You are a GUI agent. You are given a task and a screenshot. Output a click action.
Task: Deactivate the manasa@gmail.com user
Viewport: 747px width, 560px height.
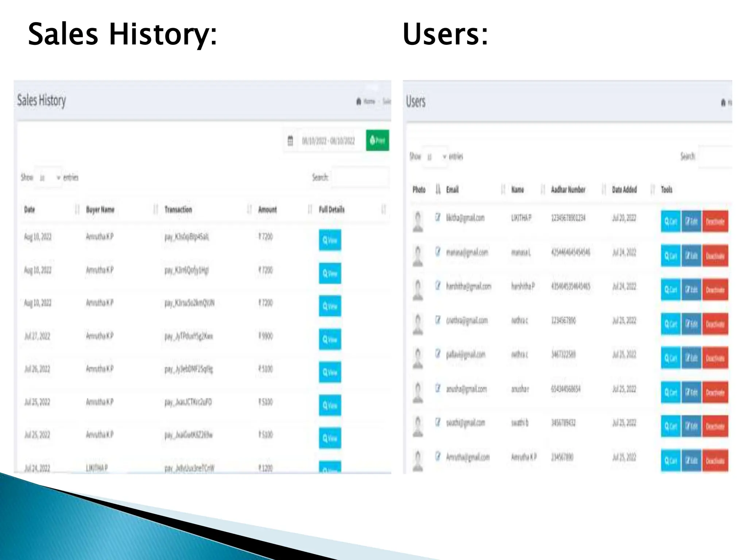coord(715,256)
